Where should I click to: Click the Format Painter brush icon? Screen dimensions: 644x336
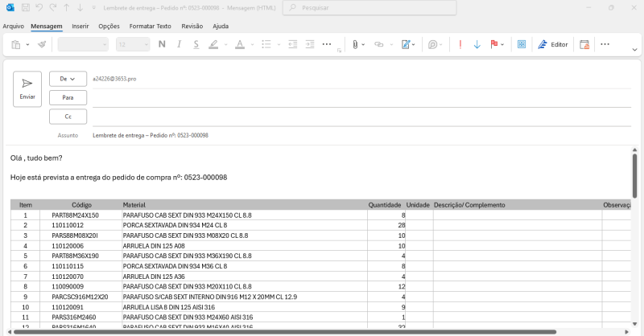pyautogui.click(x=42, y=44)
